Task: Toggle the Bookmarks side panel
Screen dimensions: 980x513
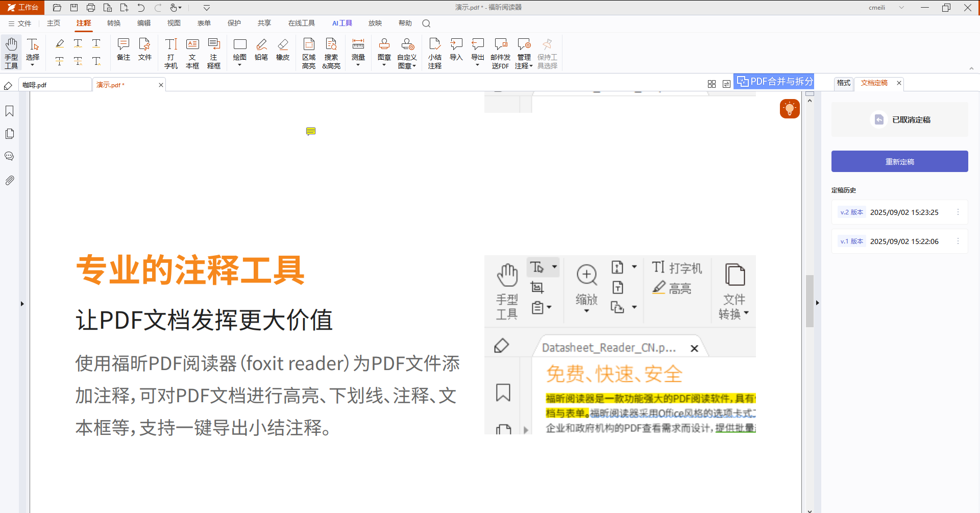Action: (9, 111)
